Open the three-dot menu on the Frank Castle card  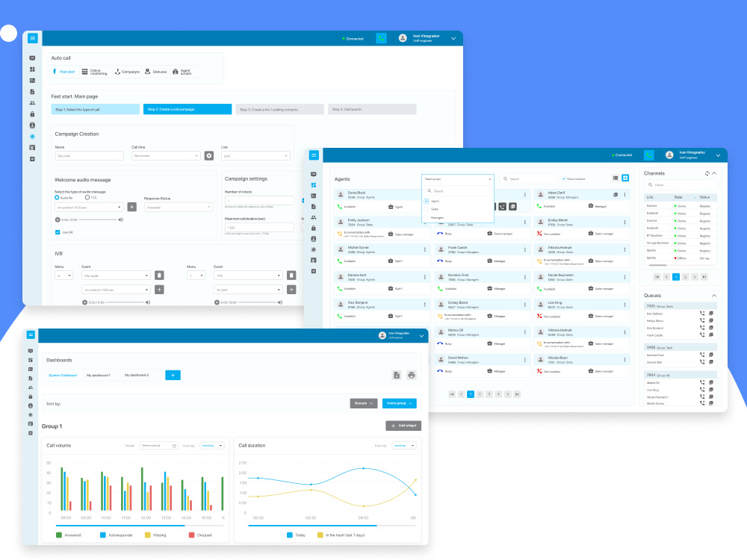pos(525,249)
